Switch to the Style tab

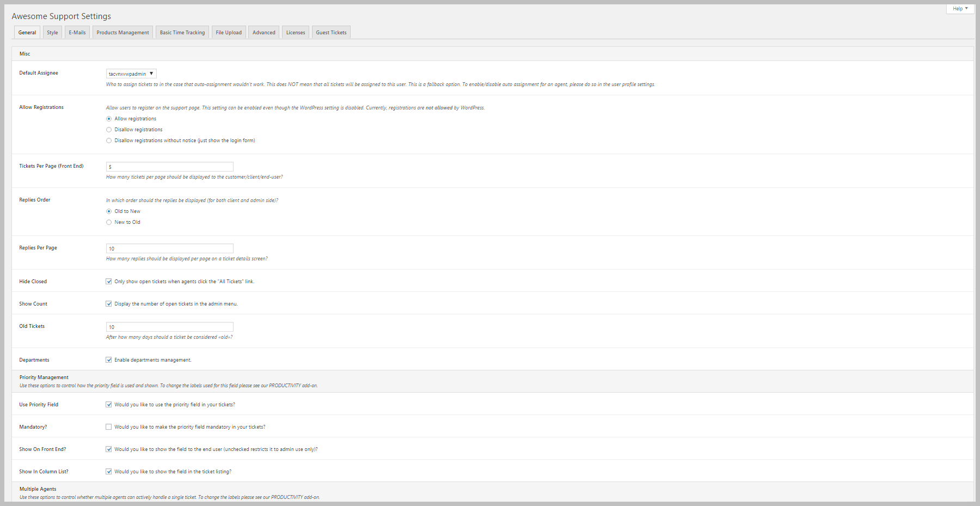(52, 33)
